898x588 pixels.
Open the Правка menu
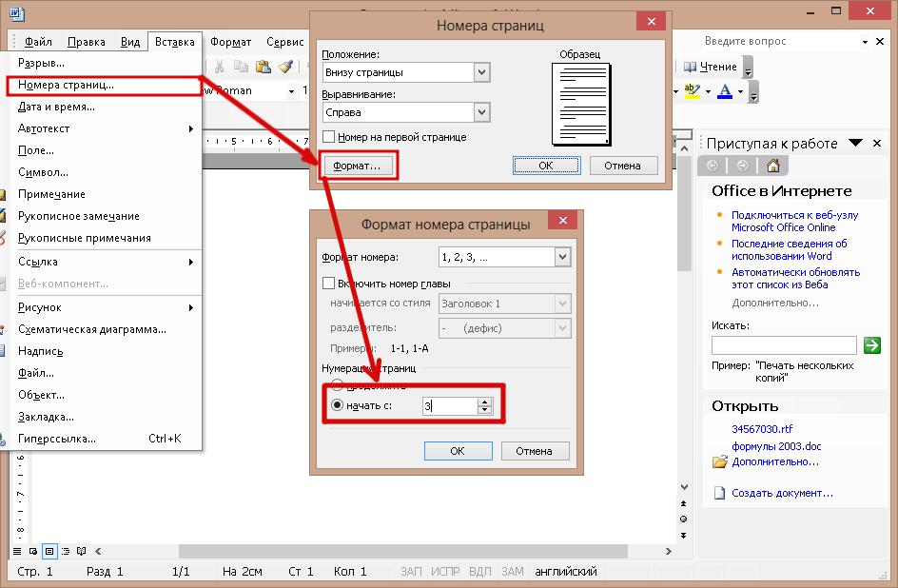tap(86, 42)
